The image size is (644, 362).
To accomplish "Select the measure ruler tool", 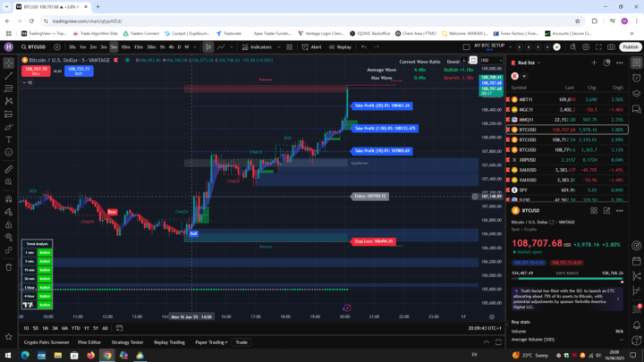I will tap(9, 169).
